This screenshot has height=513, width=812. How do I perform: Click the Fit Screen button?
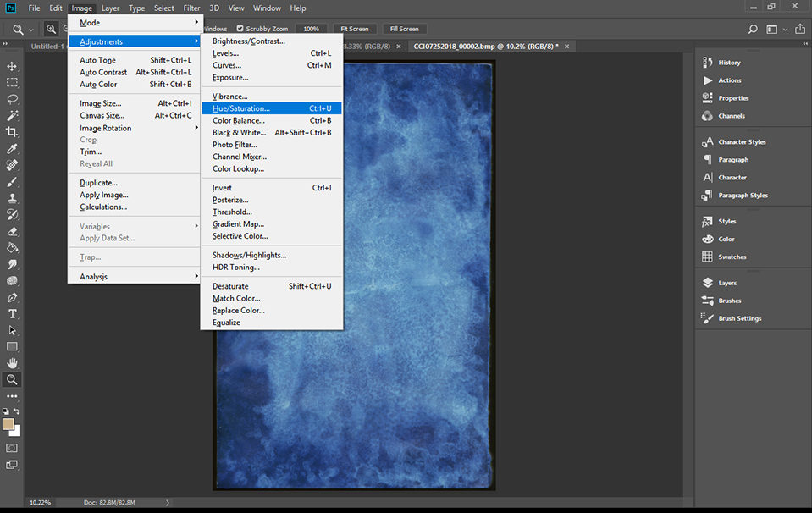(x=354, y=29)
